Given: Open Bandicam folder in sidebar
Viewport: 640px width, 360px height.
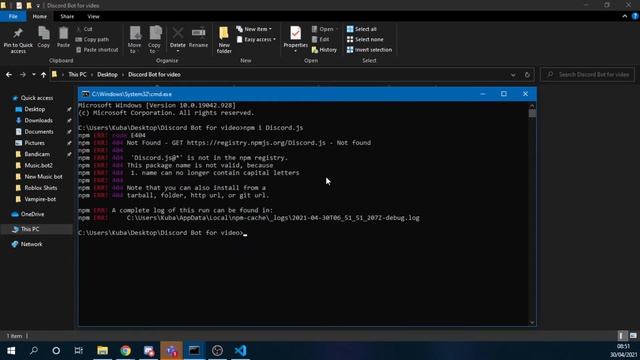Looking at the screenshot, I should [37, 154].
